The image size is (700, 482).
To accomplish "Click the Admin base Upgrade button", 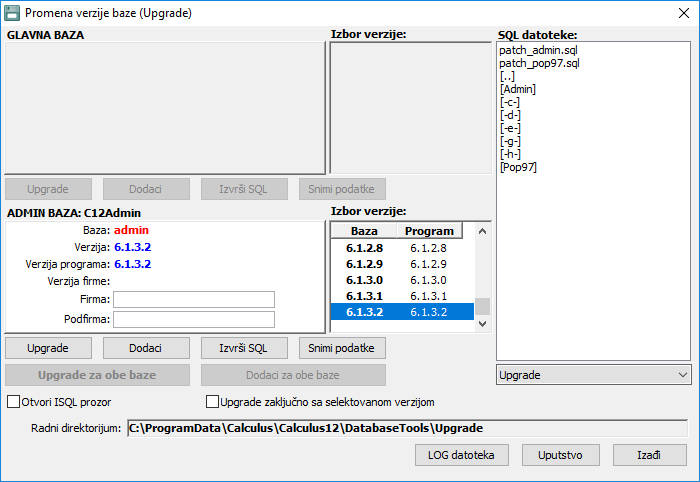I will (48, 348).
